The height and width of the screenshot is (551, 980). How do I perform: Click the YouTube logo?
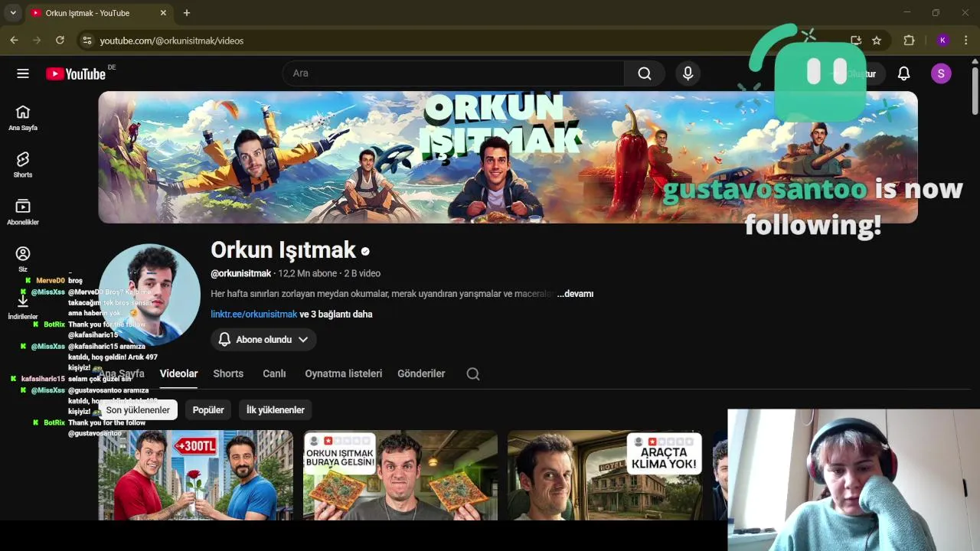pos(76,73)
